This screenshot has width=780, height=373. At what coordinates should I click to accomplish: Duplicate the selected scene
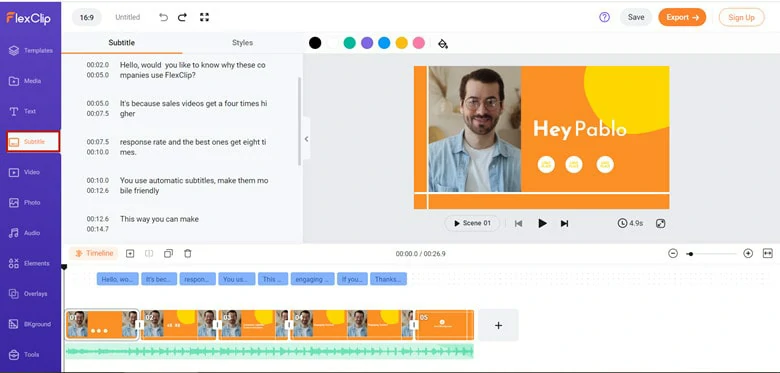168,254
